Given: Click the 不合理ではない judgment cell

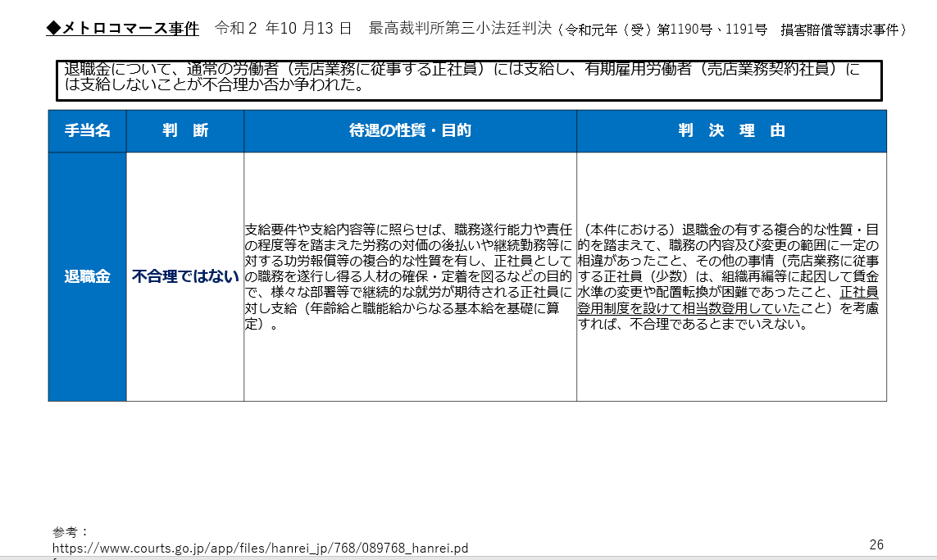Looking at the screenshot, I should click(x=185, y=276).
